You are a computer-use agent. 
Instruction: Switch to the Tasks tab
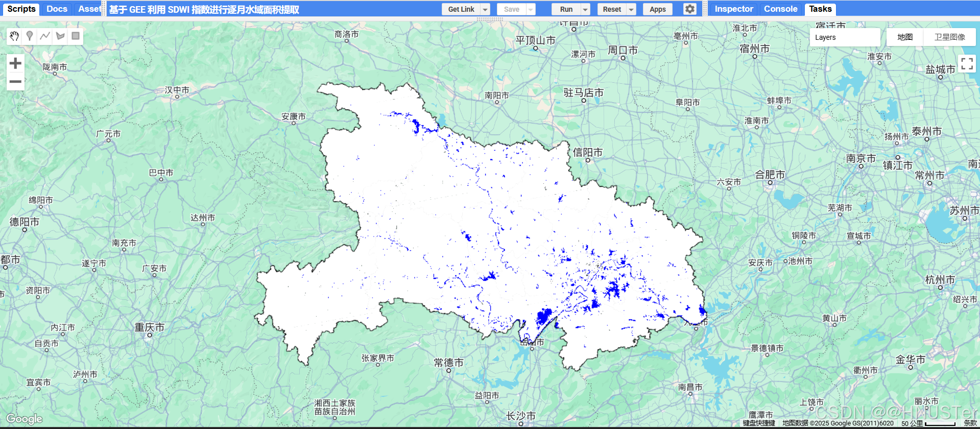[820, 9]
